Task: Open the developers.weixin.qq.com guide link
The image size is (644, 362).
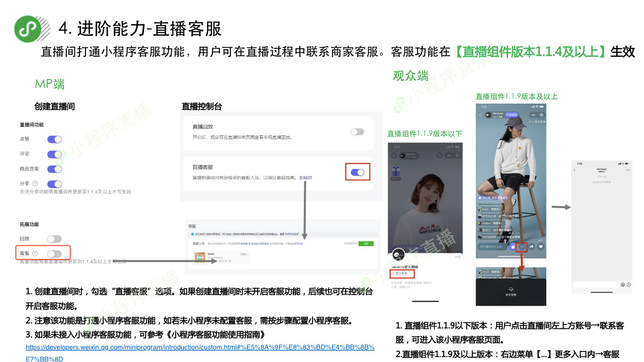Action: [x=200, y=347]
